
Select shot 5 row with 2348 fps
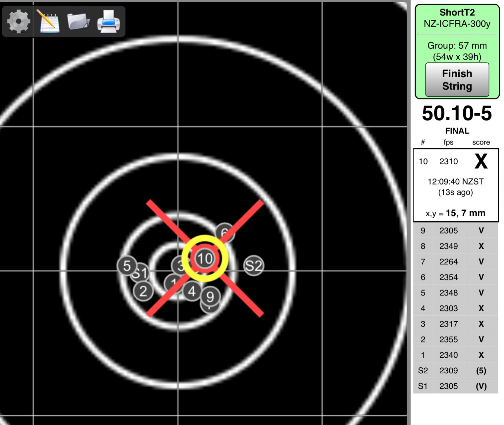point(456,293)
